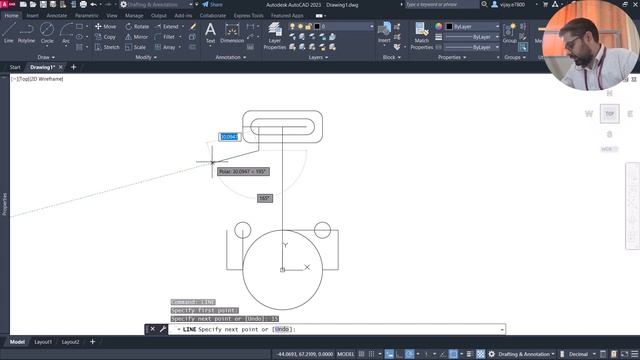The image size is (640, 360).
Task: Expand the Draw panel
Action: (46, 57)
